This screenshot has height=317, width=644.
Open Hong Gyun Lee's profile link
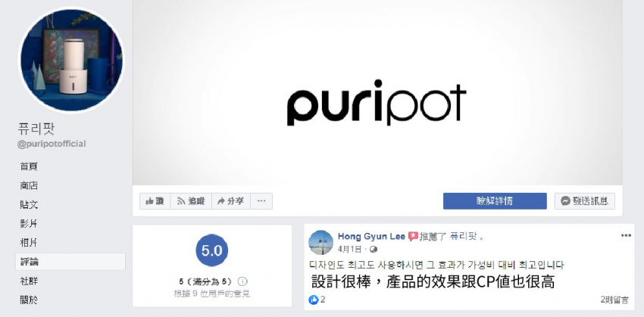(x=371, y=237)
